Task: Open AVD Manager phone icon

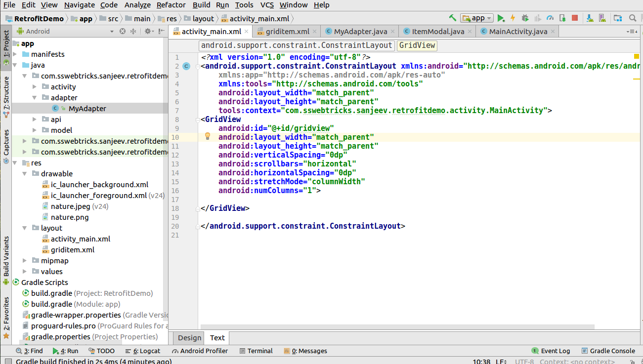Action: click(x=603, y=18)
